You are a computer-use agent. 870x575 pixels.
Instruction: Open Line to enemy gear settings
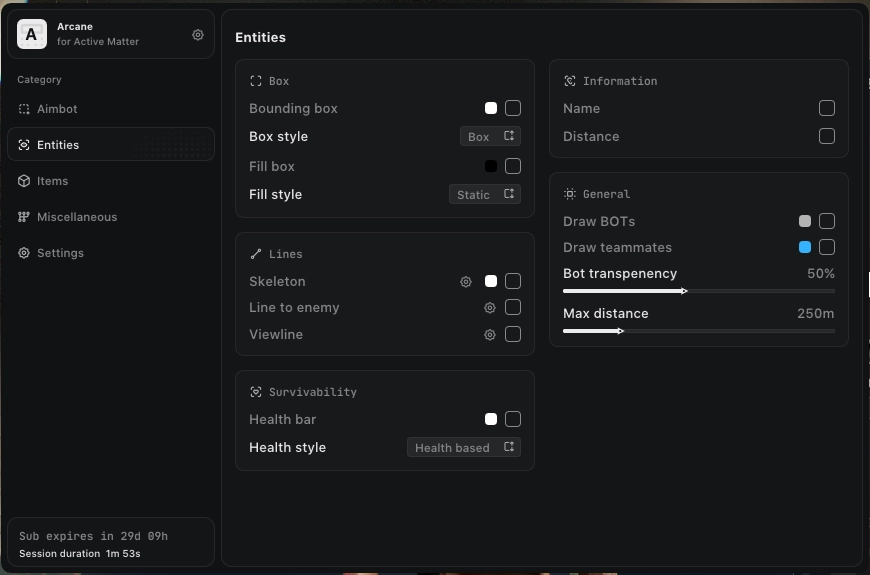click(x=490, y=308)
